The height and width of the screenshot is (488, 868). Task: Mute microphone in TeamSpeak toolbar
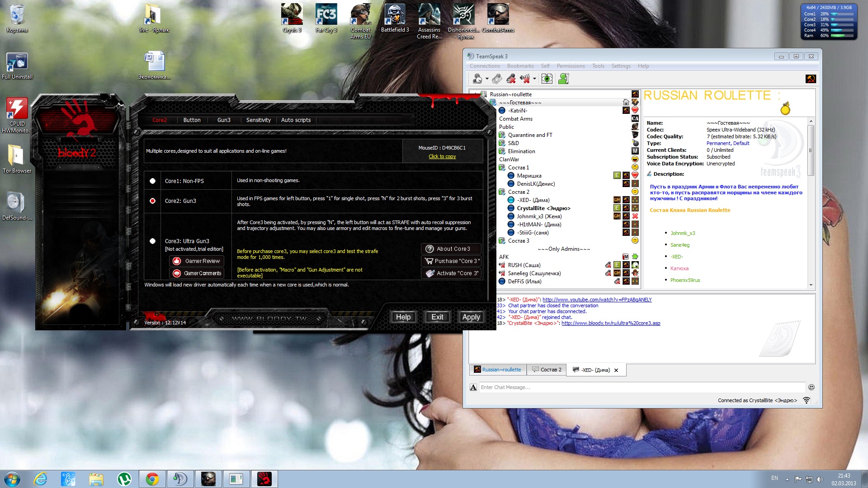tap(511, 79)
